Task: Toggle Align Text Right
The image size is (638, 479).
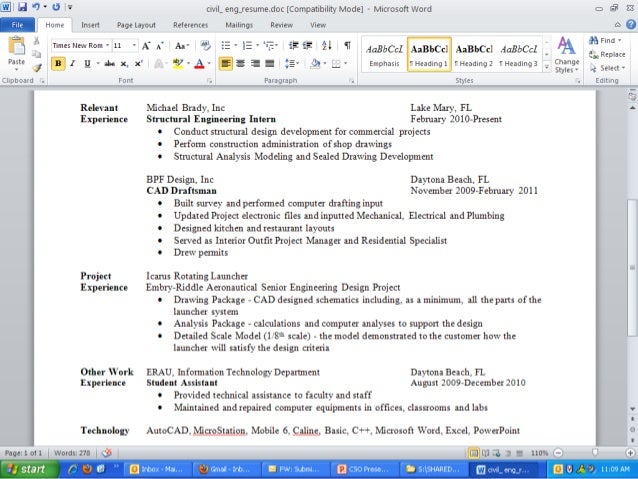Action: tap(255, 63)
